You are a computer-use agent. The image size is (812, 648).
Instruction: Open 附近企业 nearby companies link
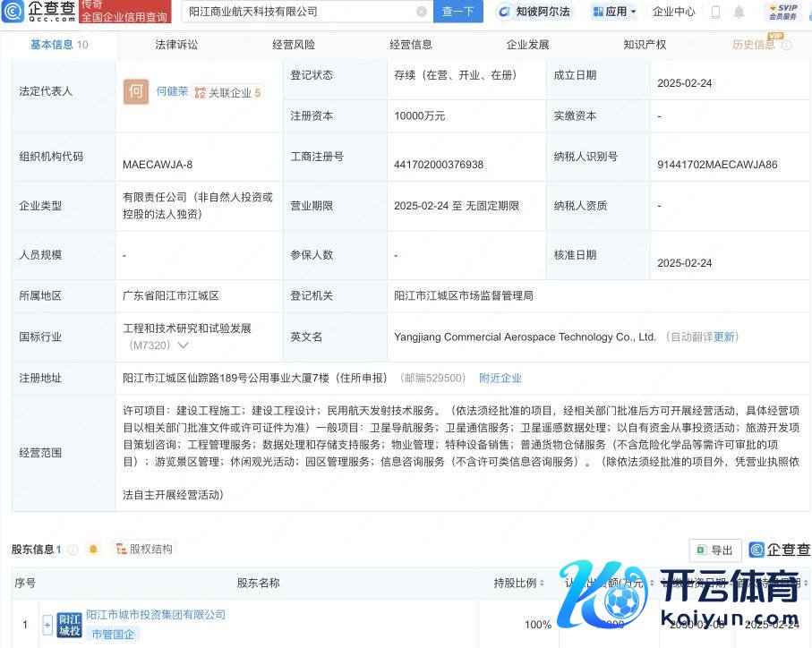pos(500,378)
